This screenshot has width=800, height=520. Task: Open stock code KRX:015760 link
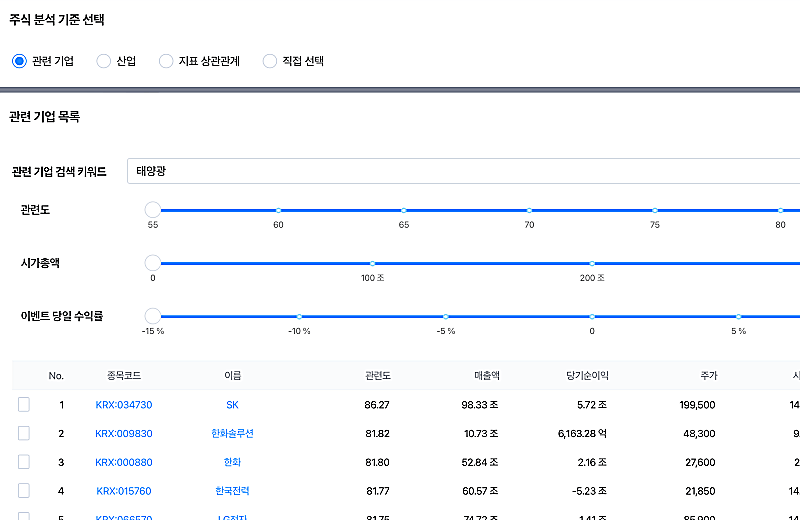click(124, 490)
